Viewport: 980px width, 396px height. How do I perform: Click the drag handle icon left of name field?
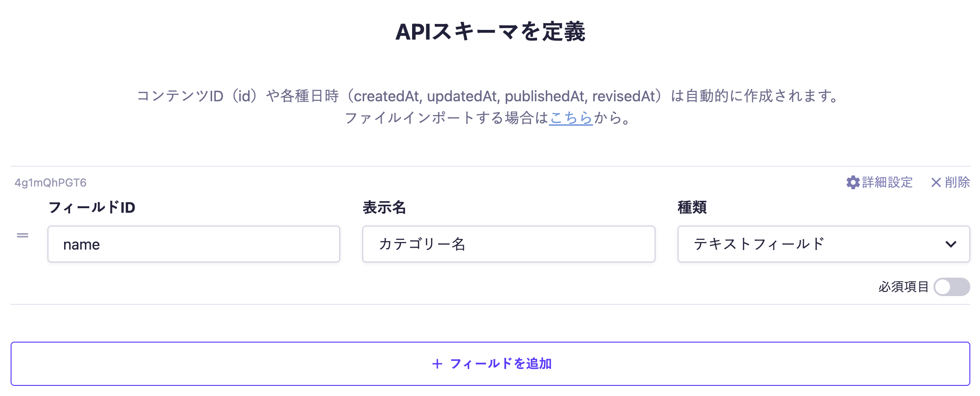[x=23, y=235]
